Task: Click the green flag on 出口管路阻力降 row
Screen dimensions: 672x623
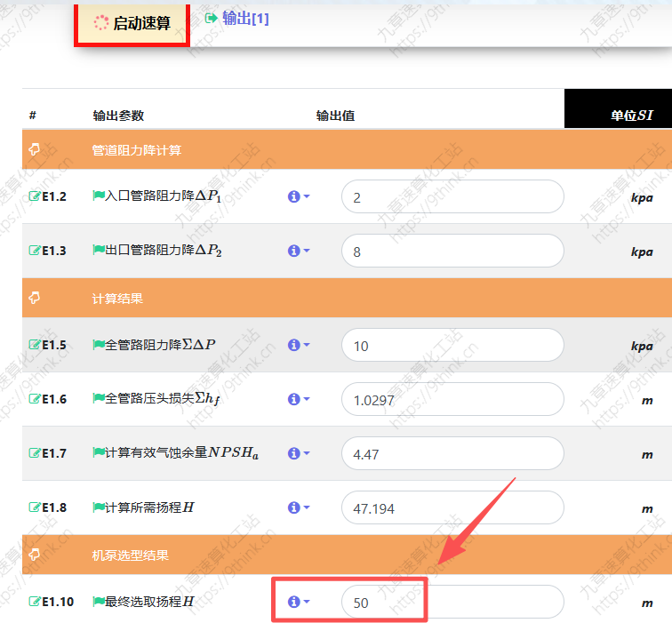Action: click(x=99, y=250)
